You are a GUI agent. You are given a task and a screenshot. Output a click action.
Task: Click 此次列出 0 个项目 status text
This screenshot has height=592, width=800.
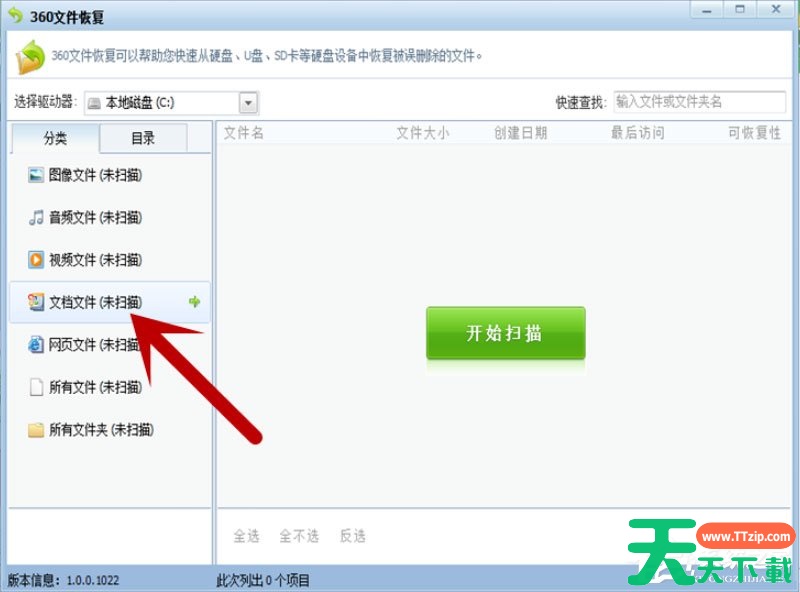[x=263, y=580]
